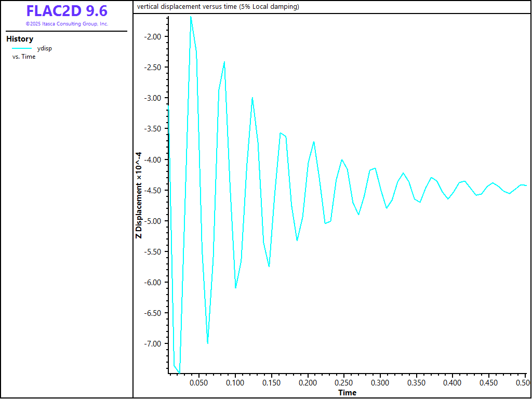Click the cyan ydisp legend line swatch
This screenshot has width=532, height=399.
pyautogui.click(x=22, y=48)
